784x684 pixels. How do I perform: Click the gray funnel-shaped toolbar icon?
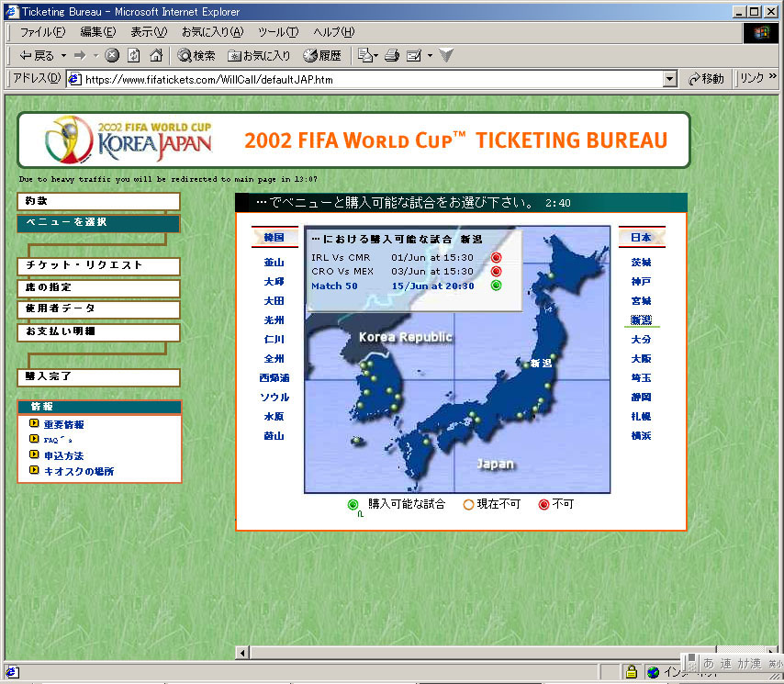tap(446, 55)
